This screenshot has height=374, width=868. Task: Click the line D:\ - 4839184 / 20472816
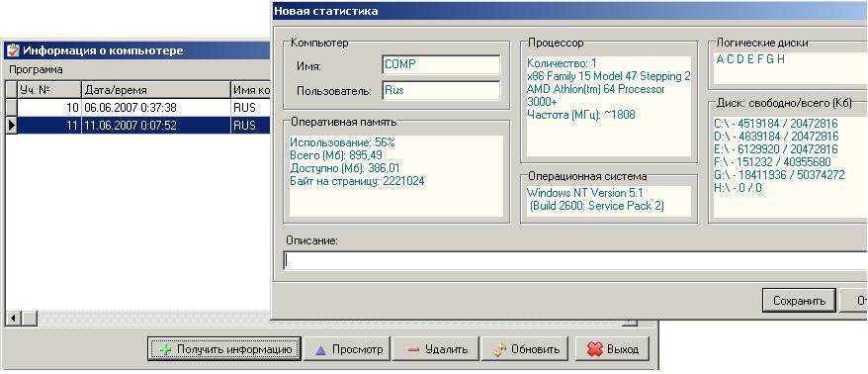[x=776, y=137]
